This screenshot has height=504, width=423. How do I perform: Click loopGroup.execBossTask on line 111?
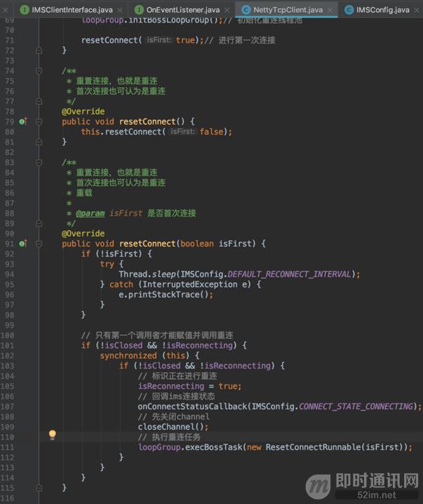pos(190,447)
